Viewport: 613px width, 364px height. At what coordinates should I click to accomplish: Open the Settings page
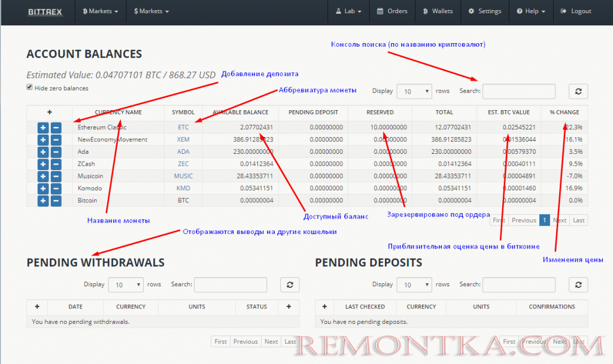click(485, 11)
